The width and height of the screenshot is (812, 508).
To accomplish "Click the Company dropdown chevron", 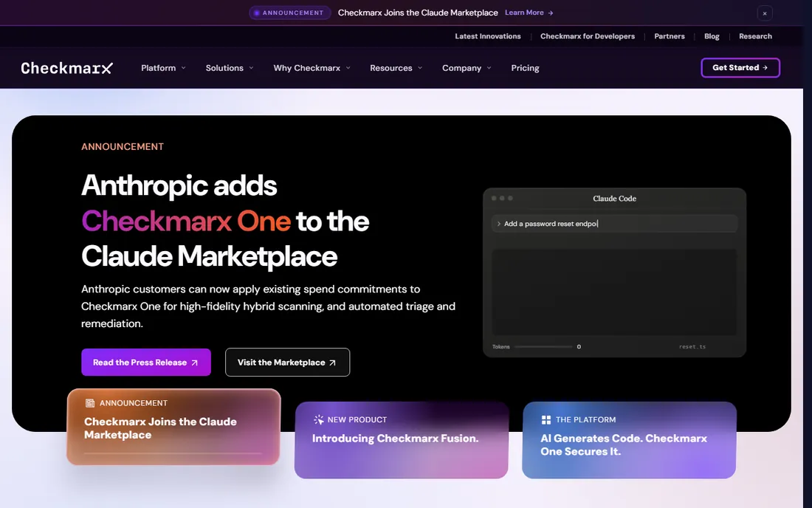I will pos(489,68).
